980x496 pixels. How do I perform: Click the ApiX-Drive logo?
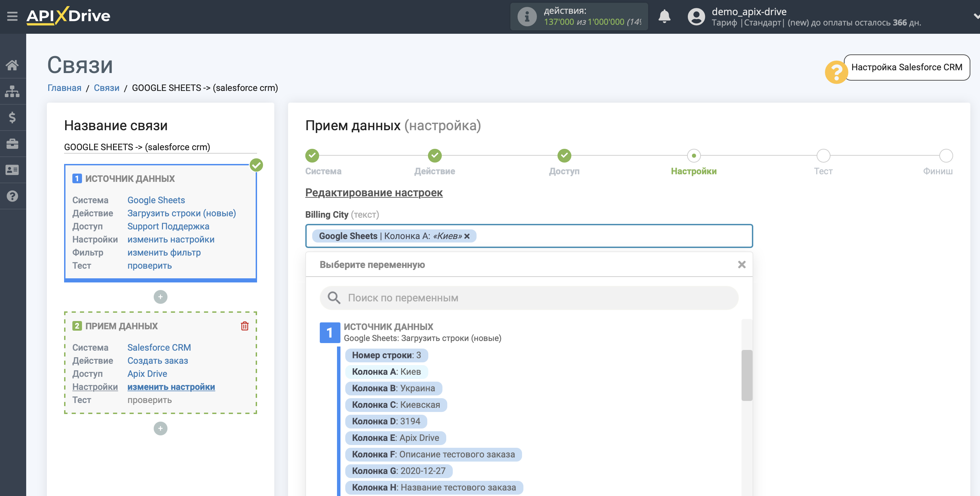click(x=69, y=16)
